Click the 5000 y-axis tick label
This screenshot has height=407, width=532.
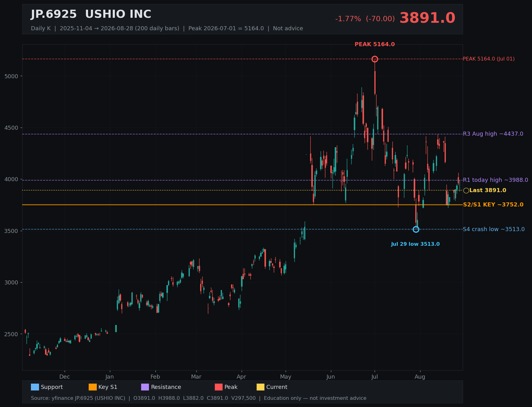[12, 76]
